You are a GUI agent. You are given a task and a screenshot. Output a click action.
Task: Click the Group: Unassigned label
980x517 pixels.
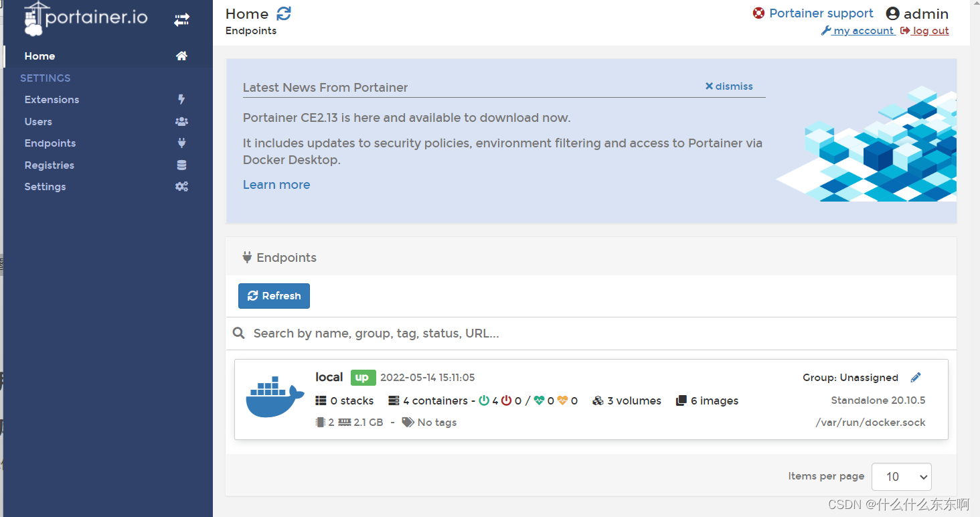pos(850,378)
